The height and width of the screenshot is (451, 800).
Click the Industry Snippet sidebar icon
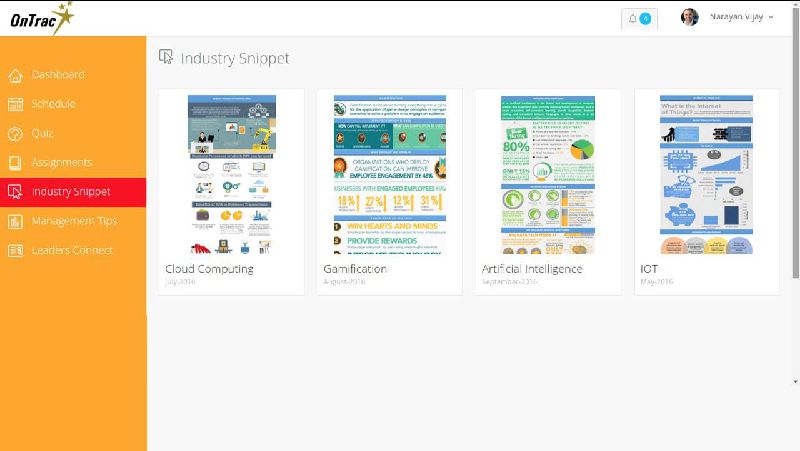pyautogui.click(x=15, y=192)
